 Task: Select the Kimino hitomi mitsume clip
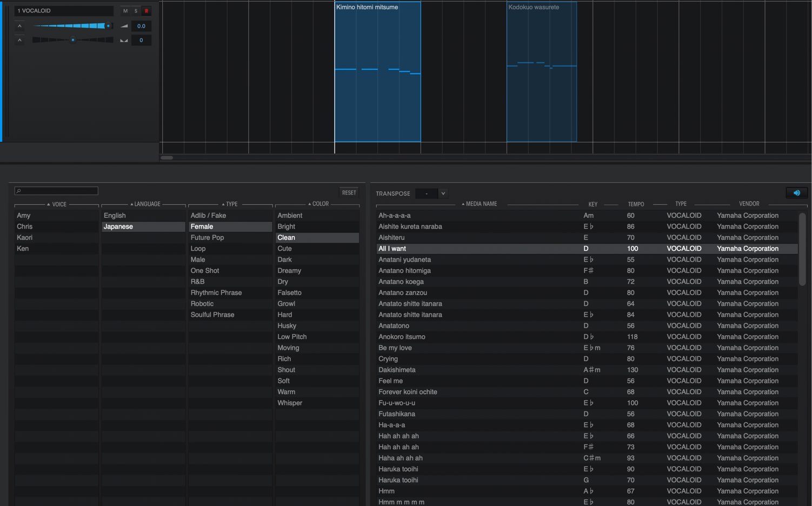[377, 72]
